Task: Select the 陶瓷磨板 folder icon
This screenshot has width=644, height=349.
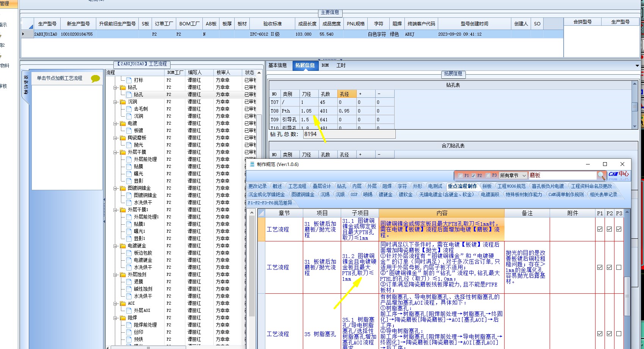Action: click(x=123, y=138)
